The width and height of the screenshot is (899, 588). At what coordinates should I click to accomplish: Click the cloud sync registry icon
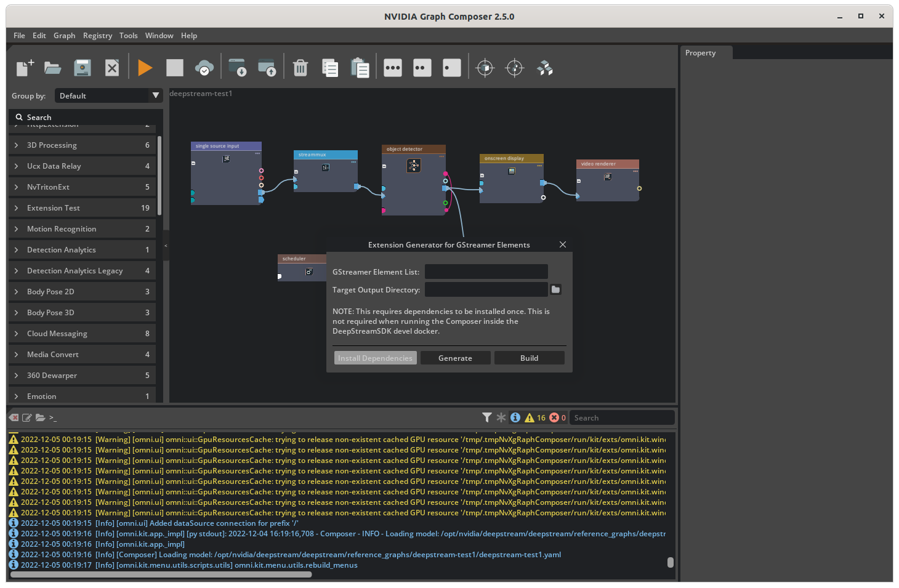click(x=204, y=68)
